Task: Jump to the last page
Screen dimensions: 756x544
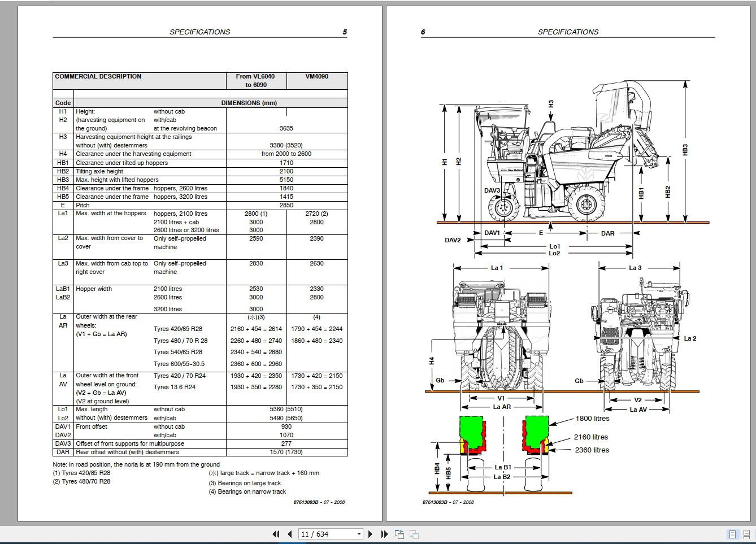Action: tap(385, 534)
